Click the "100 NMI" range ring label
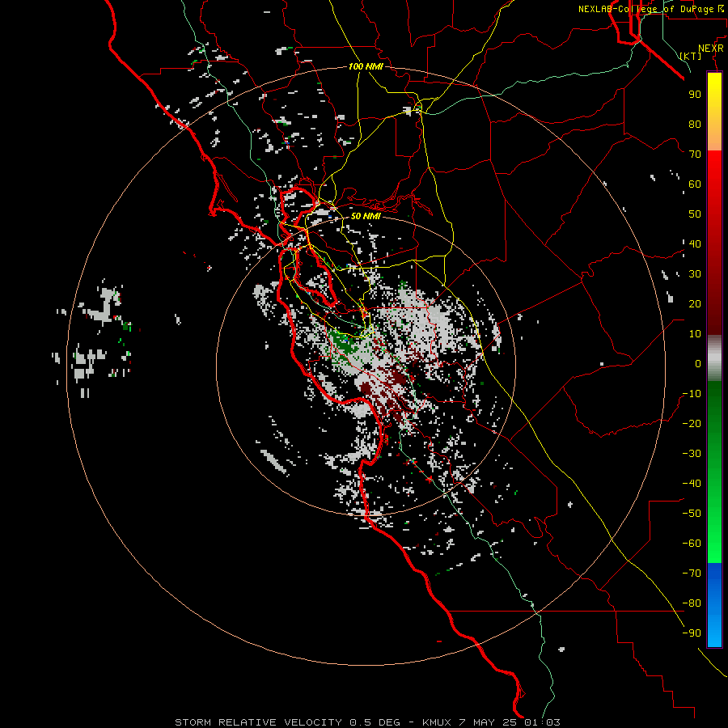Screen dimensions: 728x728 coord(366,66)
